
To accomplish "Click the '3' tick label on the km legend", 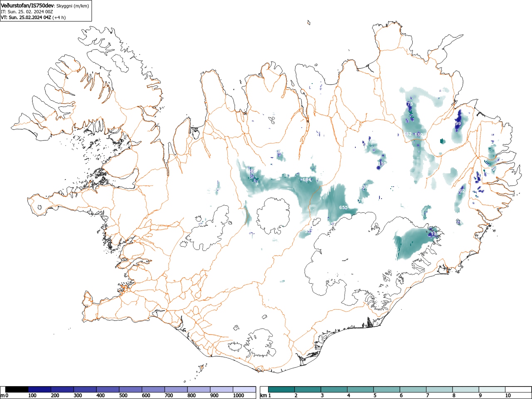I will click(x=322, y=396).
